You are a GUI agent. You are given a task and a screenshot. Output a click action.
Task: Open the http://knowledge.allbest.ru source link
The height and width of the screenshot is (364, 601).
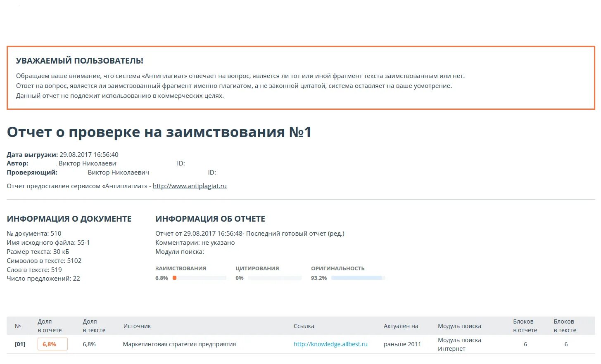click(330, 344)
